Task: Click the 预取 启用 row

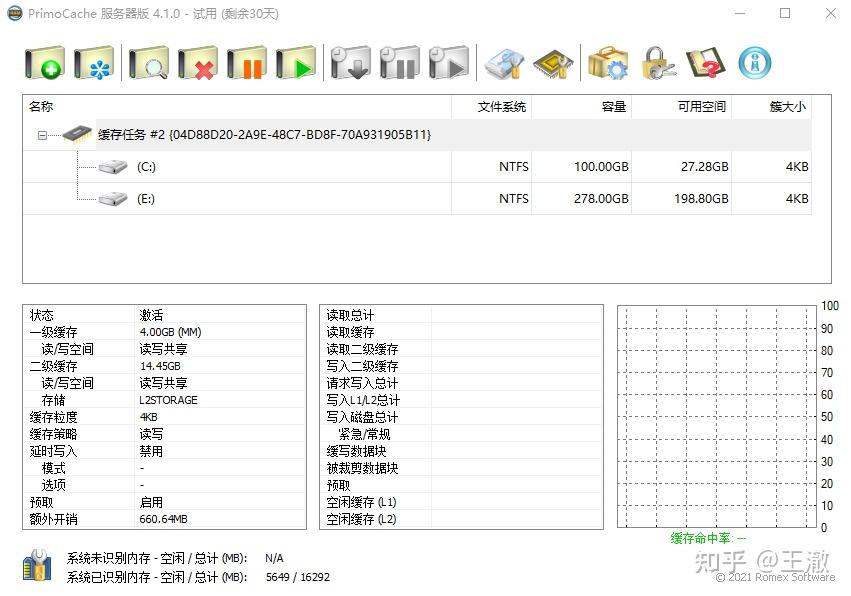Action: [x=164, y=502]
